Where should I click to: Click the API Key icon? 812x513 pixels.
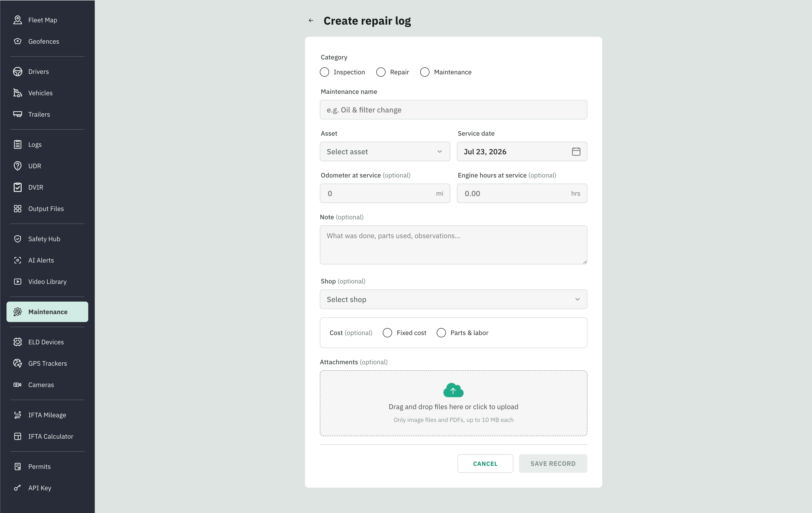pyautogui.click(x=17, y=488)
